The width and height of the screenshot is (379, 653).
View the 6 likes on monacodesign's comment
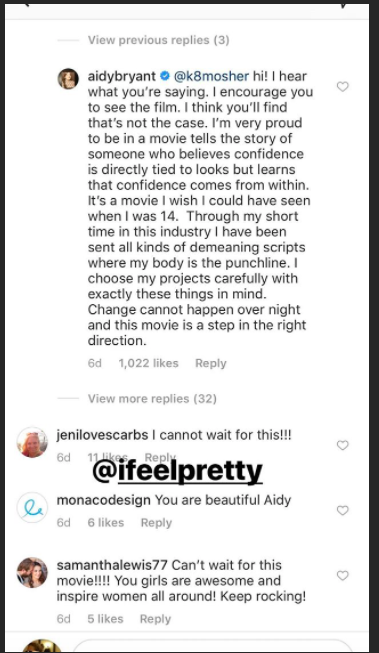click(106, 523)
